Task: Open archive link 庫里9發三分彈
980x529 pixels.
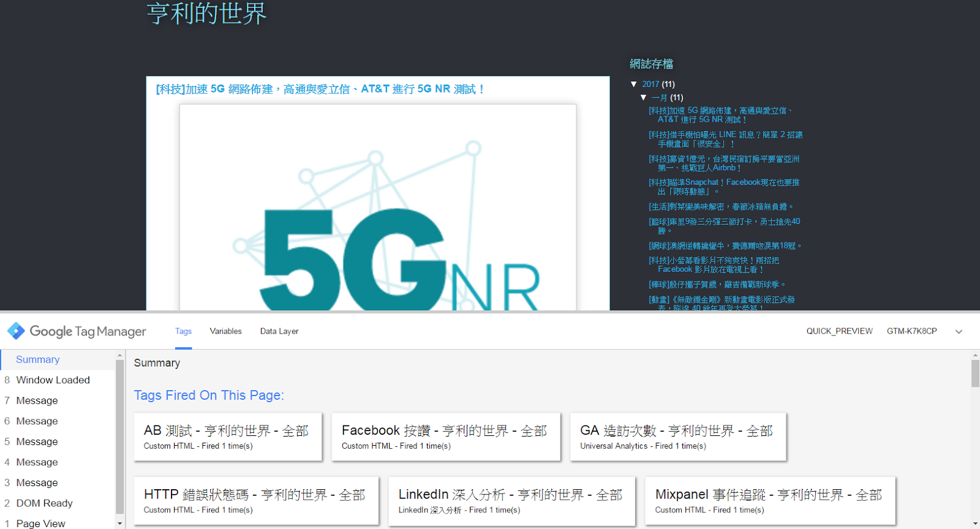Action: pos(725,226)
